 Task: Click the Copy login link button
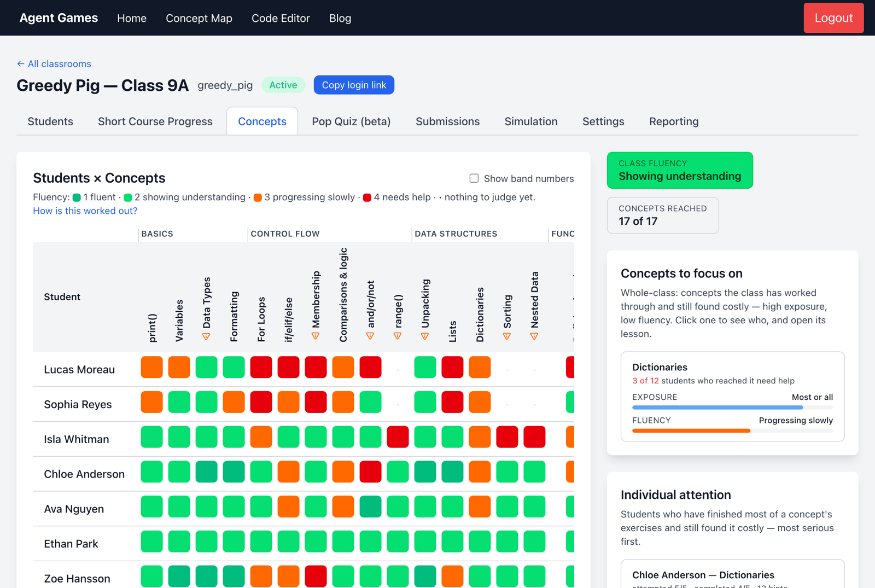(354, 85)
